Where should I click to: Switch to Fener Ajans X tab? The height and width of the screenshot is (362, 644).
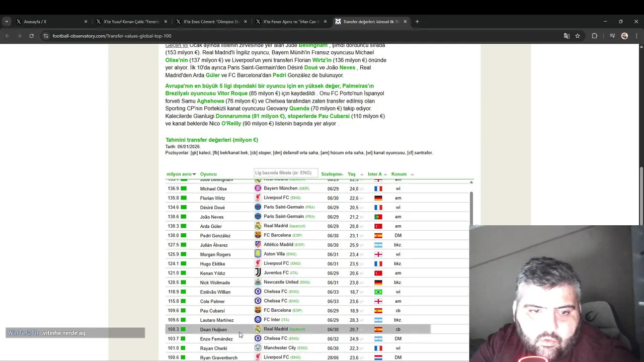pos(292,22)
